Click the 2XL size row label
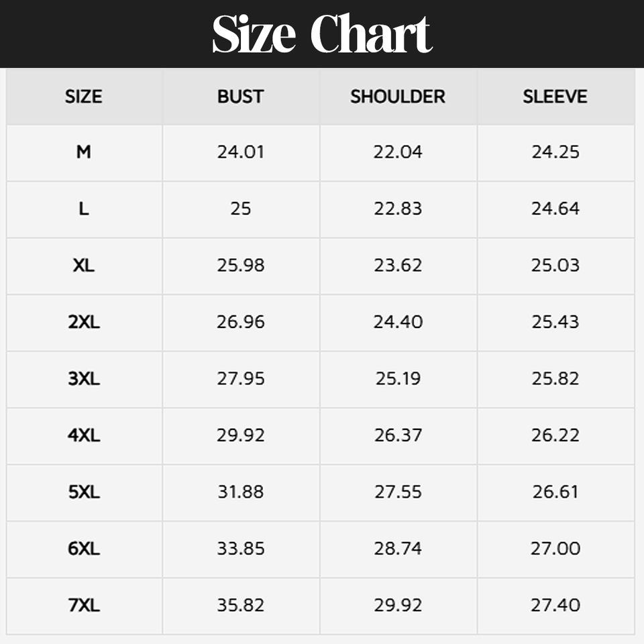The width and height of the screenshot is (644, 644). (84, 322)
